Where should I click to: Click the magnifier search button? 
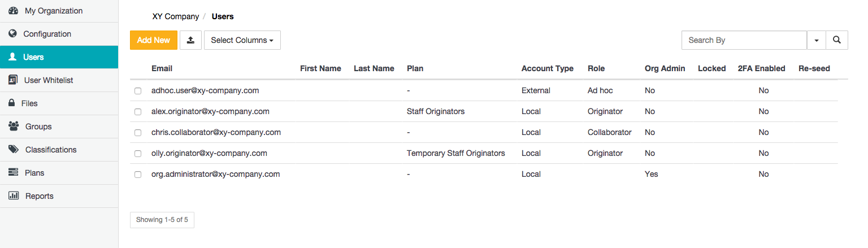tap(836, 40)
